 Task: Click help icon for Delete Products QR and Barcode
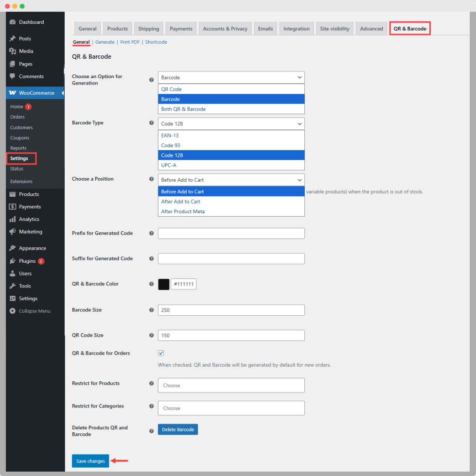(x=151, y=431)
